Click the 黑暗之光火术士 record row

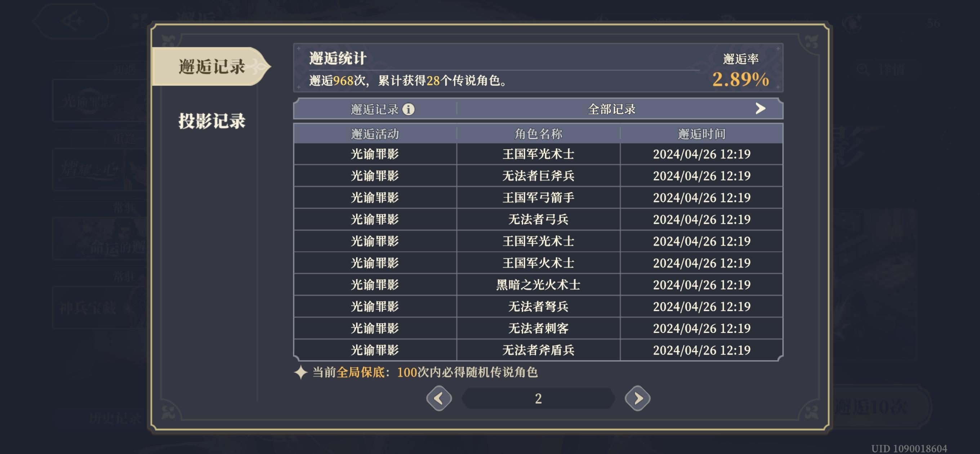pos(538,285)
